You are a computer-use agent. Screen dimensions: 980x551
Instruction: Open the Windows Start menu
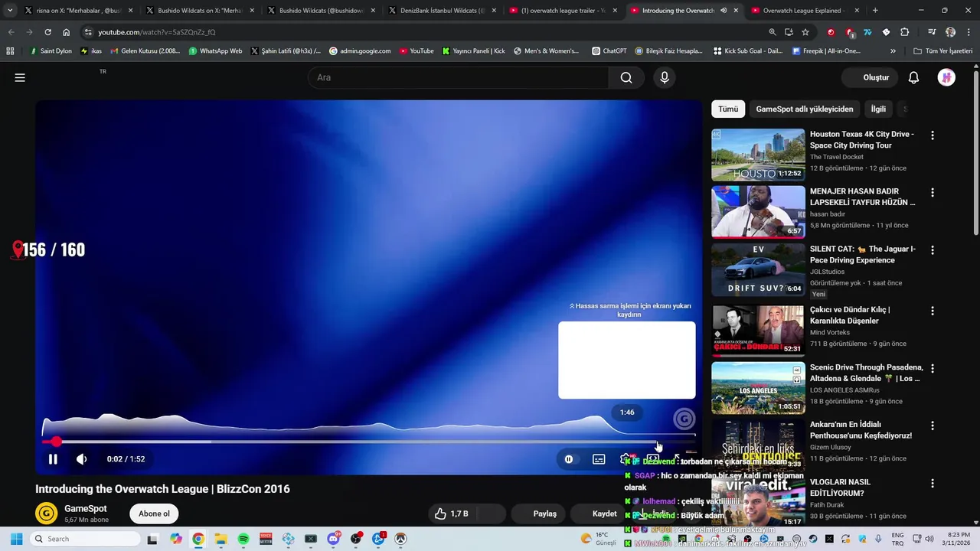click(16, 539)
